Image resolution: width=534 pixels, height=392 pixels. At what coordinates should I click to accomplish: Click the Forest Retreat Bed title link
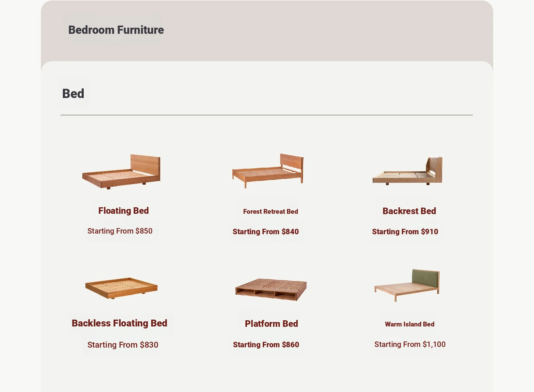[271, 211]
